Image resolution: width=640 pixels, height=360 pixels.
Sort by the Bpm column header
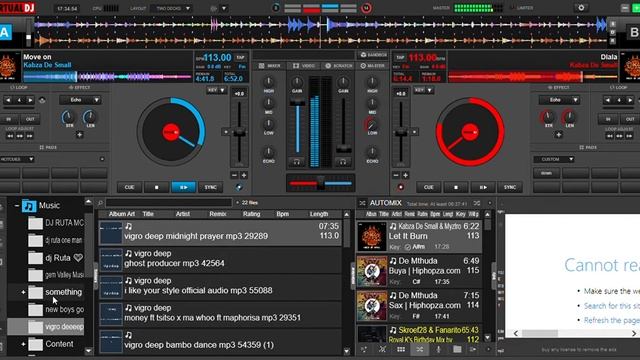(282, 214)
